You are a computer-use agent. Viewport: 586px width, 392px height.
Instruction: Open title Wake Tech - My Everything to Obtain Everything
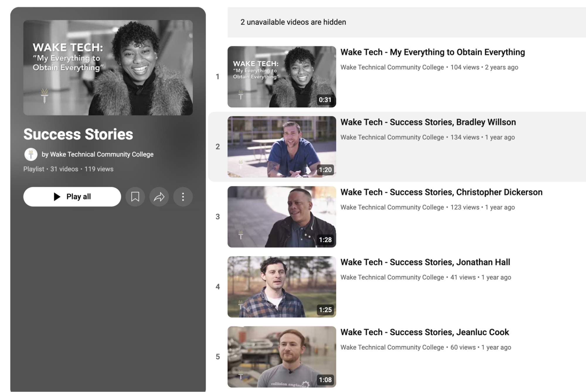(433, 52)
